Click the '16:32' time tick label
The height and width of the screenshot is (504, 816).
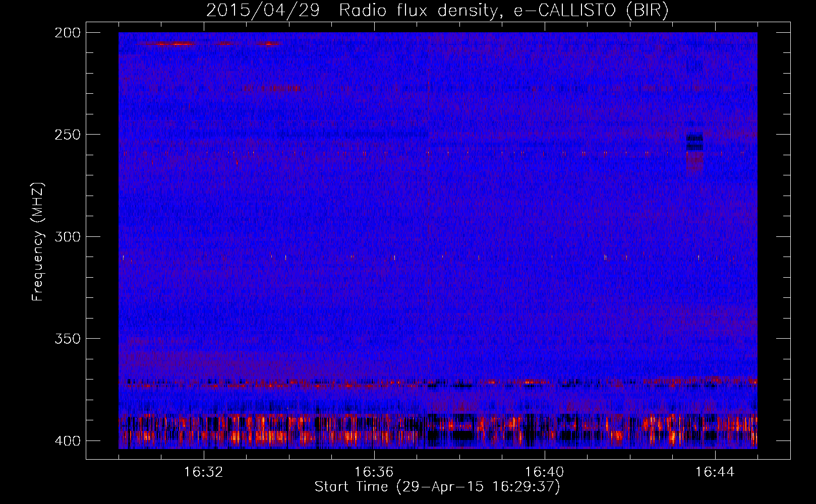tap(204, 472)
